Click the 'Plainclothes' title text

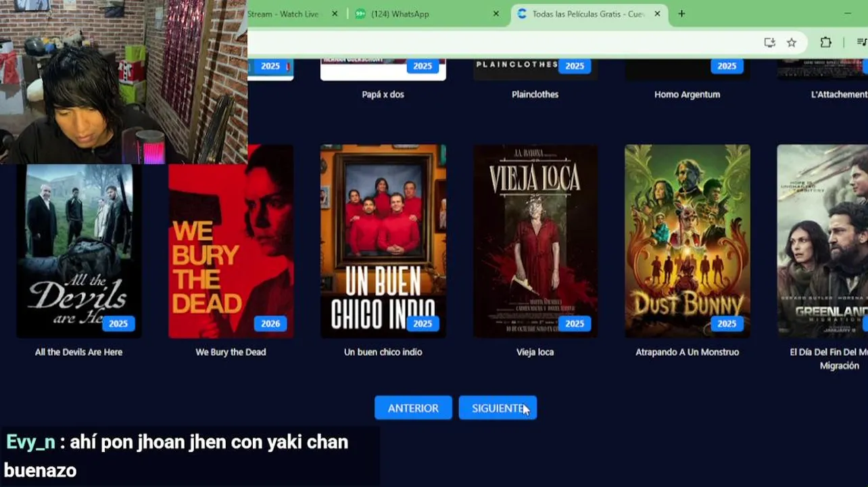[x=535, y=95]
